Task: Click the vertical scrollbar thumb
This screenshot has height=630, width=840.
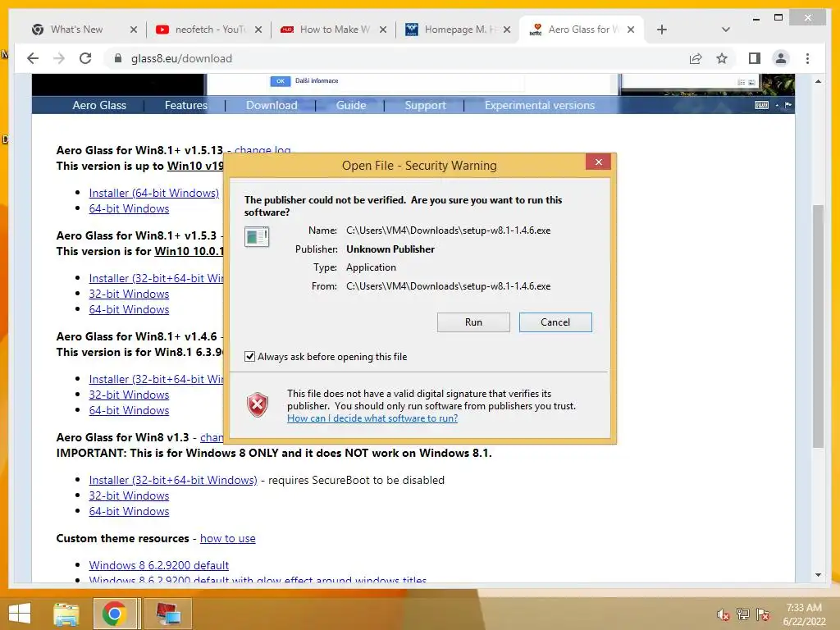Action: pos(818,326)
